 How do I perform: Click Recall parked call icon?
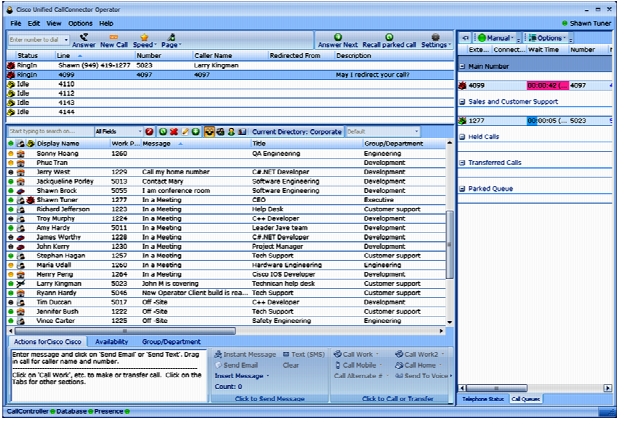pyautogui.click(x=389, y=37)
